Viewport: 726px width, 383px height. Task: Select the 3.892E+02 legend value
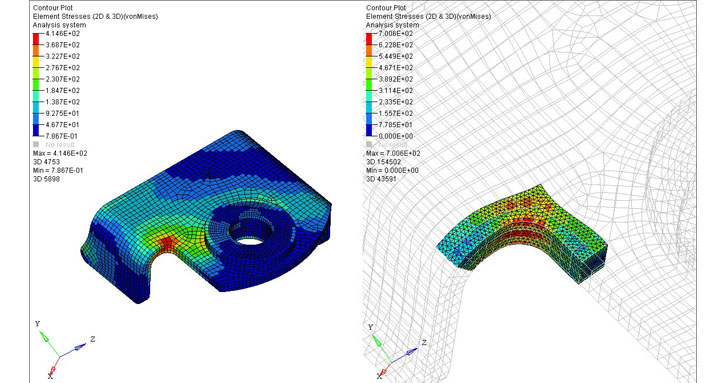coord(395,79)
